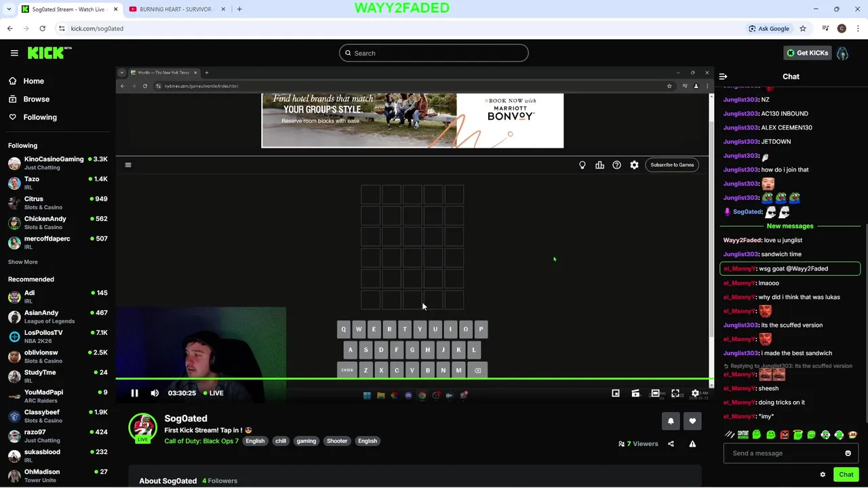Screen dimensions: 868x488
Task: Click Wordle keyboard key Q
Action: point(343,329)
